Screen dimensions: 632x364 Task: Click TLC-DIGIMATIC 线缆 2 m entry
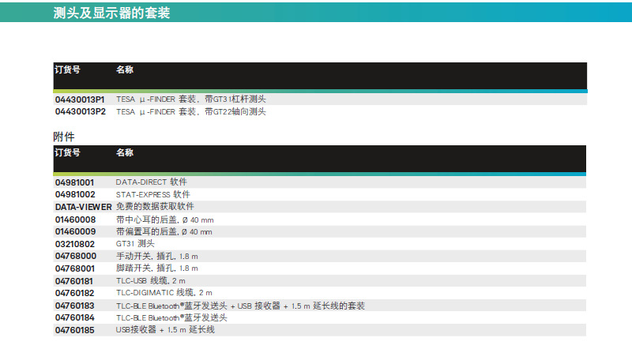[164, 293]
